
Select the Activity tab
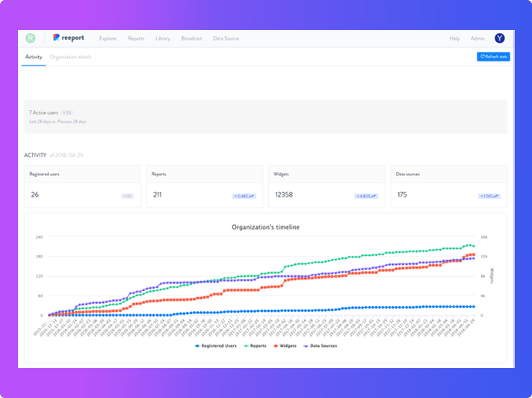(x=33, y=57)
